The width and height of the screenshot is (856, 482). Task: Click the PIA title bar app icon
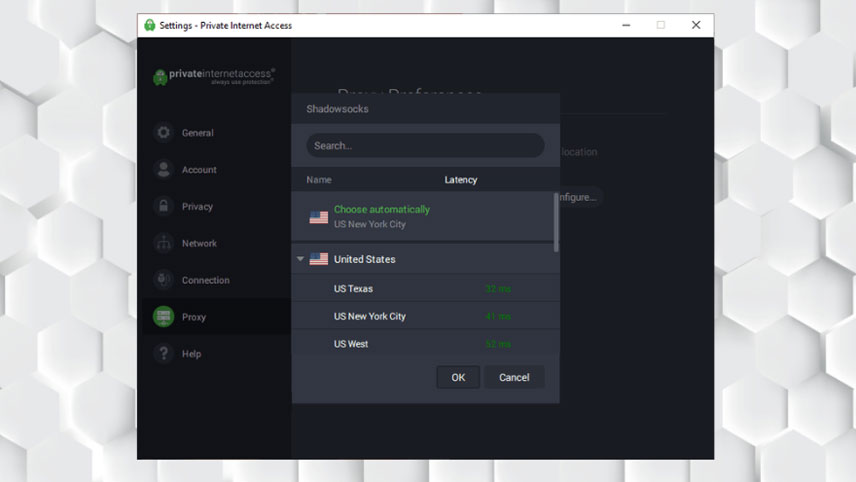pos(150,25)
